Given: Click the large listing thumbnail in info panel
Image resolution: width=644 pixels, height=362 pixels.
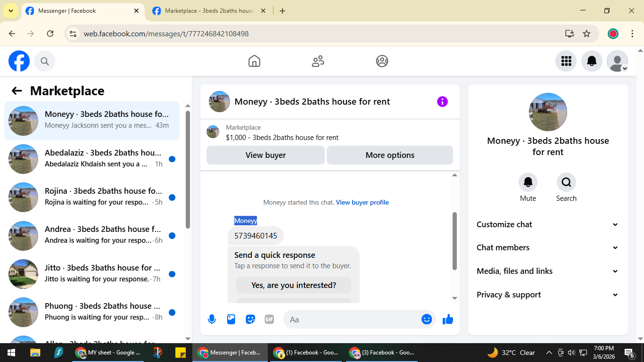Looking at the screenshot, I should [548, 112].
